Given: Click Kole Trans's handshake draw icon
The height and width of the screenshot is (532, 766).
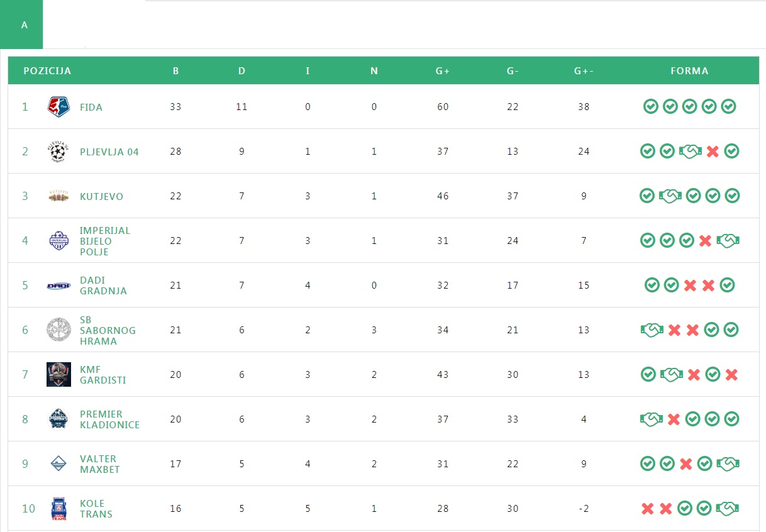Looking at the screenshot, I should click(728, 508).
